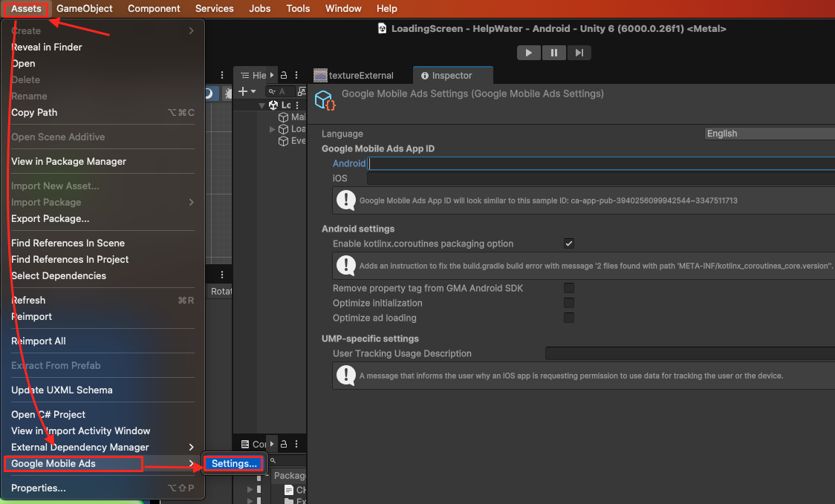Click the Google Mobile Ads Settings asset icon
This screenshot has width=835, height=504.
point(325,100)
